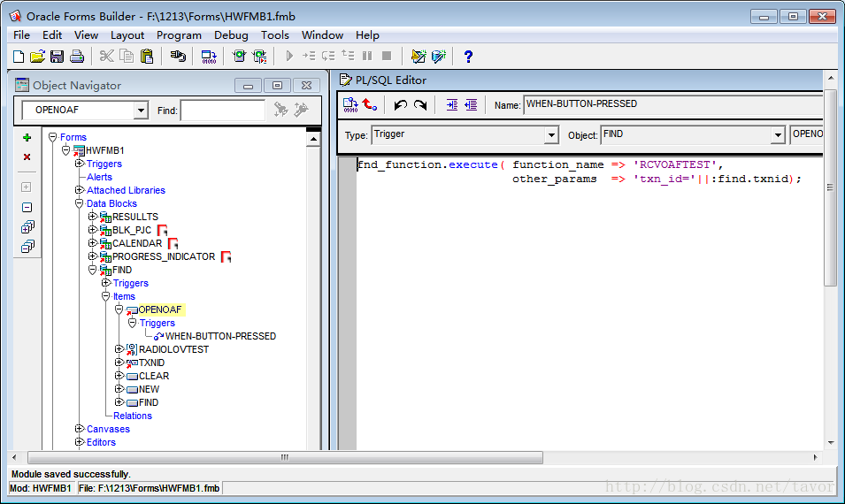Expand the RESULLTS data block

93,217
